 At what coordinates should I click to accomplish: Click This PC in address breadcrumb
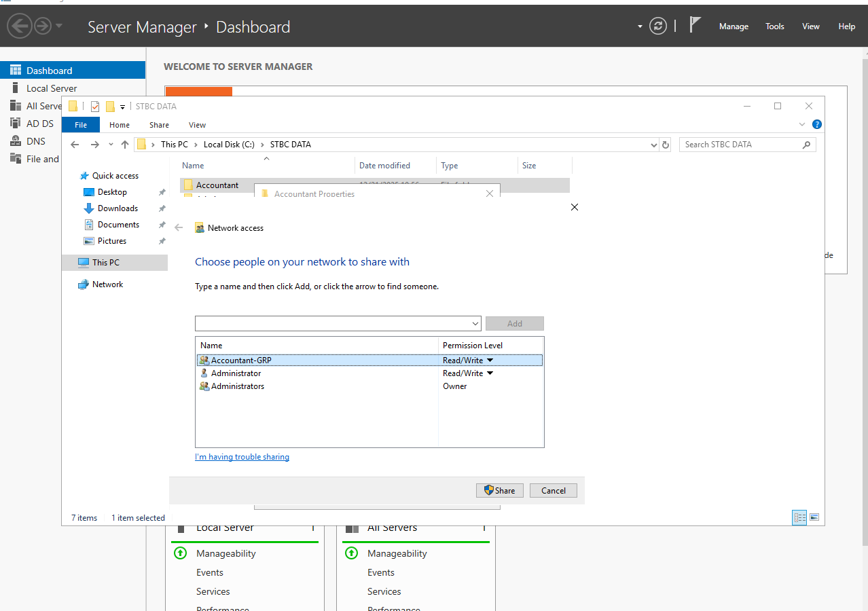(x=175, y=145)
